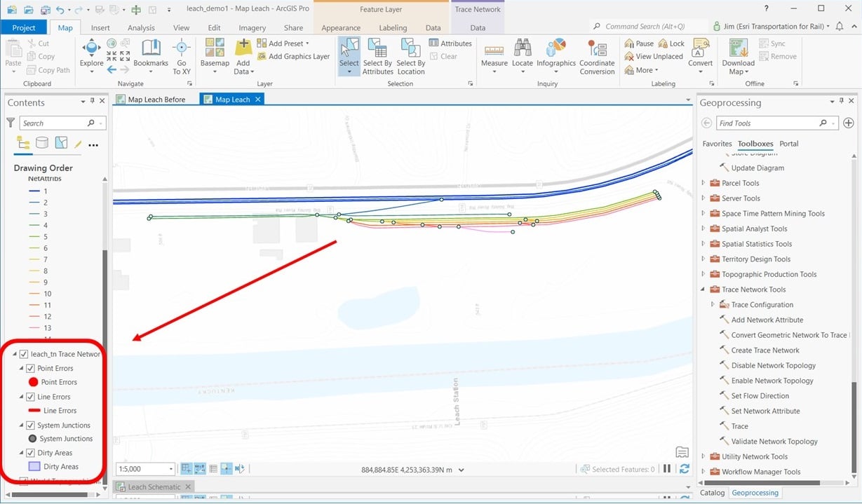Collapse the Dirty Areas layer legend

click(x=22, y=453)
